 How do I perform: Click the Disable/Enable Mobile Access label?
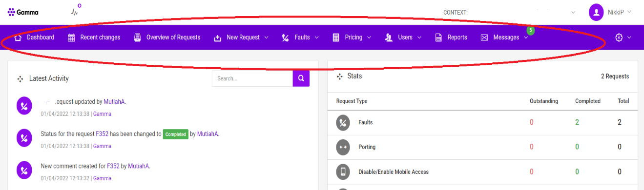pyautogui.click(x=394, y=171)
